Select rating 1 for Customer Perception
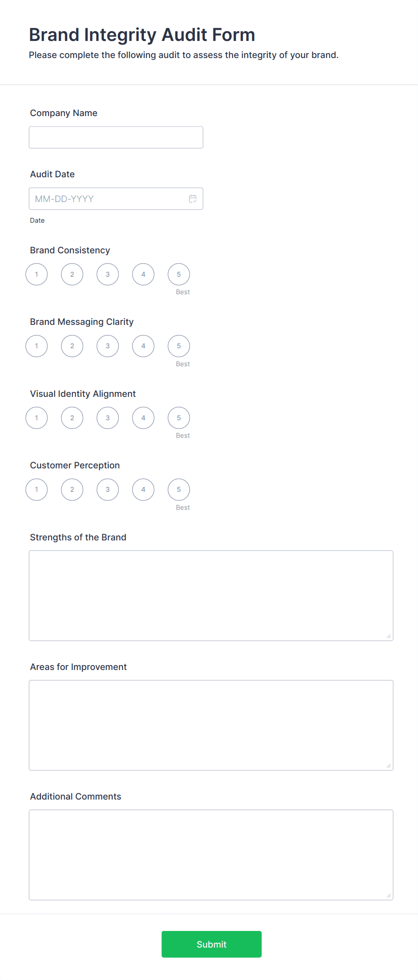Image resolution: width=418 pixels, height=980 pixels. (36, 490)
